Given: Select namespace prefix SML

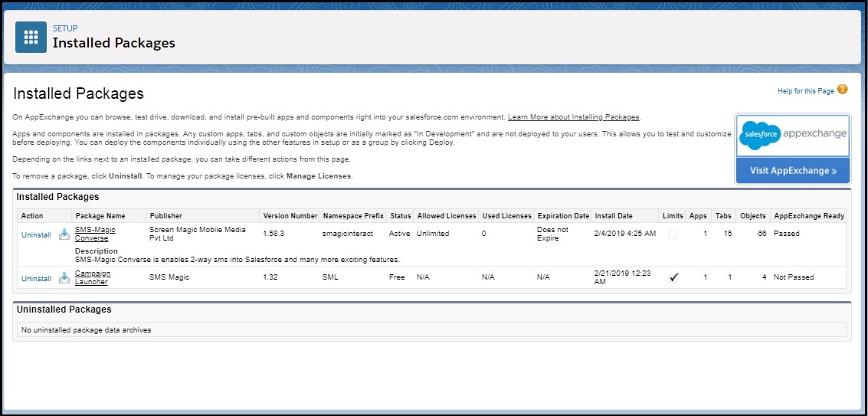Looking at the screenshot, I should (330, 277).
